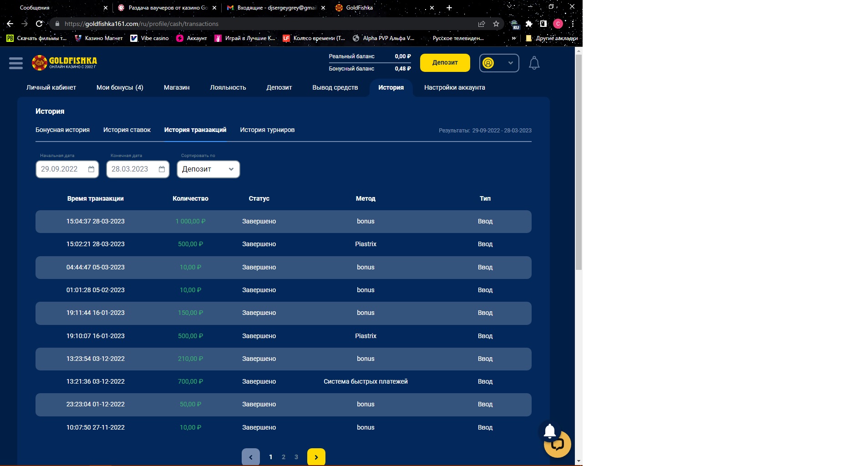
Task: View site security lock information
Action: [x=57, y=24]
